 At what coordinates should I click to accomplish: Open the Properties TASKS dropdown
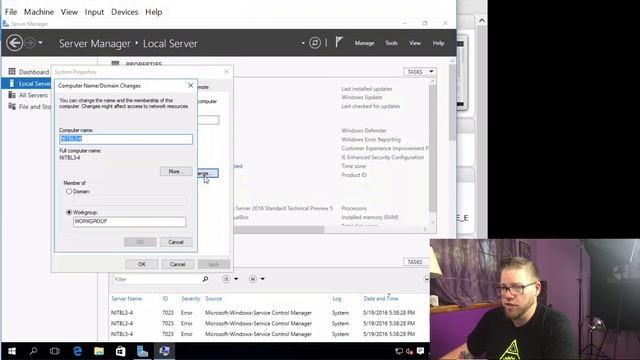[x=420, y=72]
